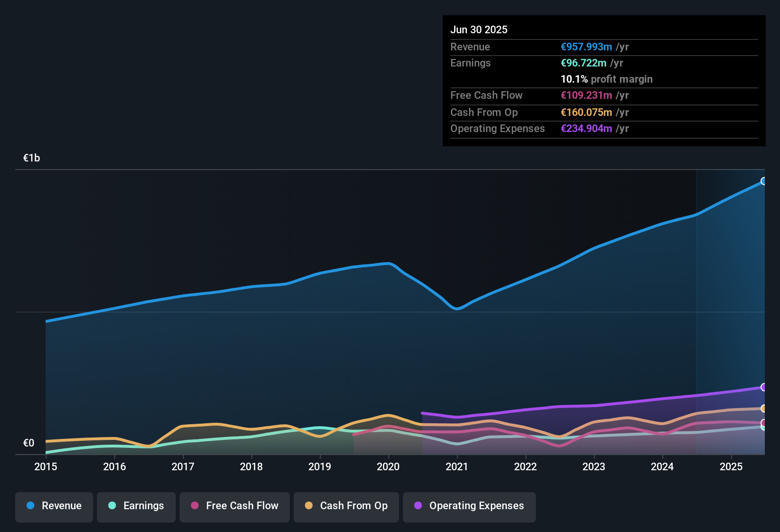Click the 2015 x-axis label
780x532 pixels.
pos(46,467)
